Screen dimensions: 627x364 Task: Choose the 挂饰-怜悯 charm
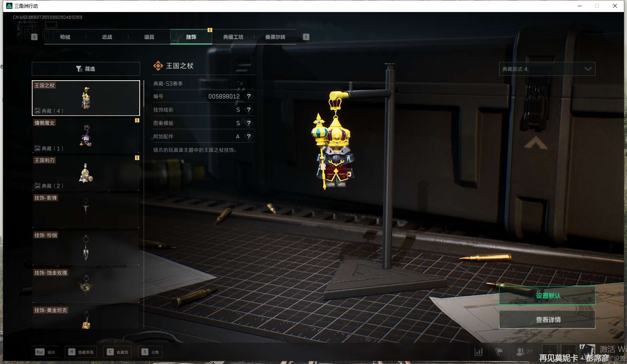coord(86,248)
